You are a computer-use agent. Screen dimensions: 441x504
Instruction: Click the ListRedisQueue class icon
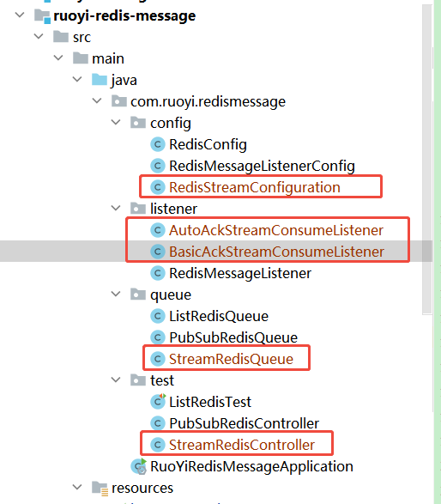click(x=158, y=316)
